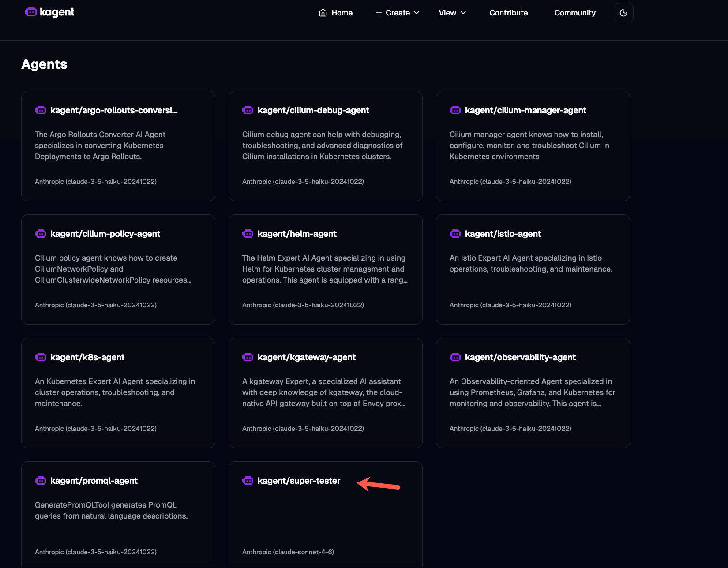Click the k8s-agent robot icon
Viewport: 728px width, 568px height.
click(41, 357)
